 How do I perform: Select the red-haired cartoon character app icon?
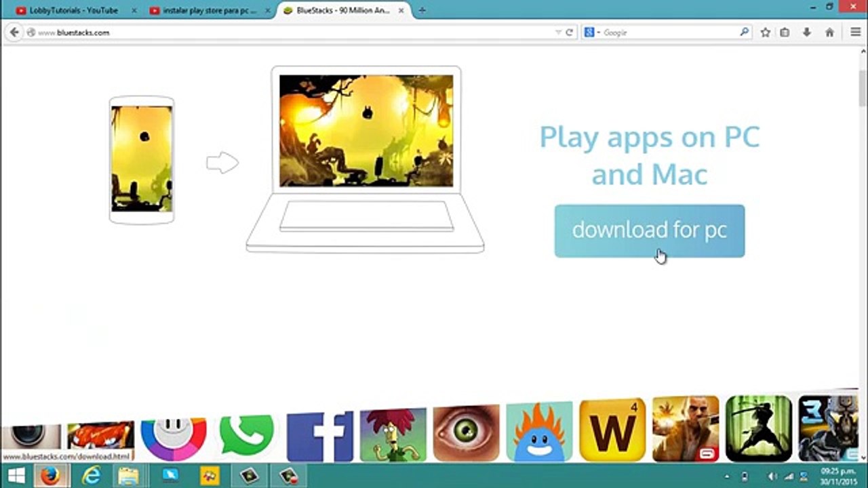click(x=393, y=434)
